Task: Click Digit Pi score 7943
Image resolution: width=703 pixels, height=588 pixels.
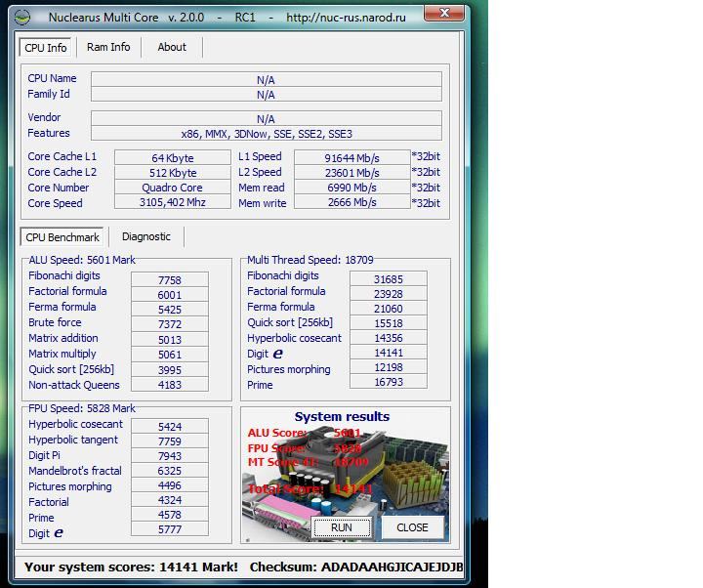Action: click(x=170, y=456)
